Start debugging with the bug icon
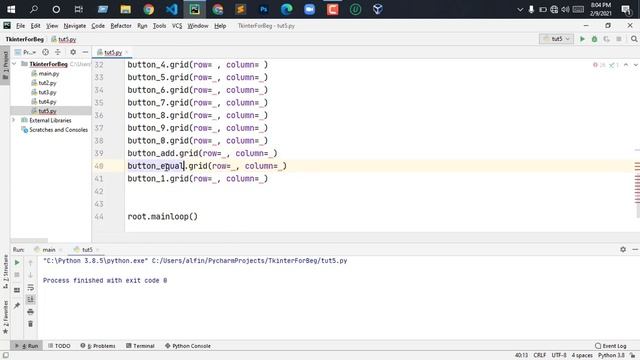Viewport: 640px width, 360px height. pyautogui.click(x=594, y=39)
